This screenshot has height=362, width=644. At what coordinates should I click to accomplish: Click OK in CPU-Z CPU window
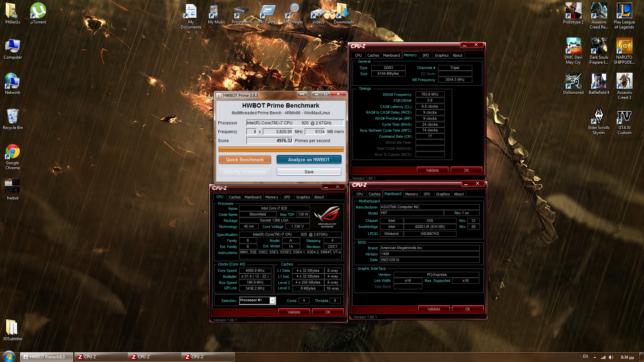click(x=328, y=312)
